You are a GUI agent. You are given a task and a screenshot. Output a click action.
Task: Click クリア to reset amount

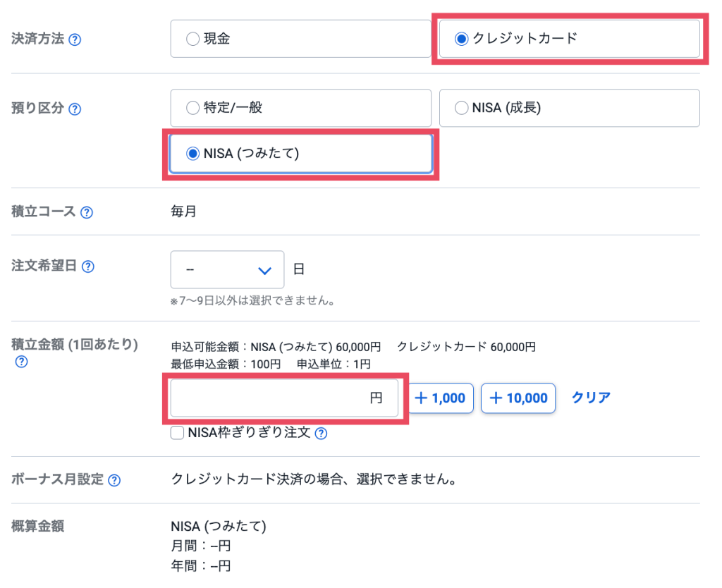(591, 398)
